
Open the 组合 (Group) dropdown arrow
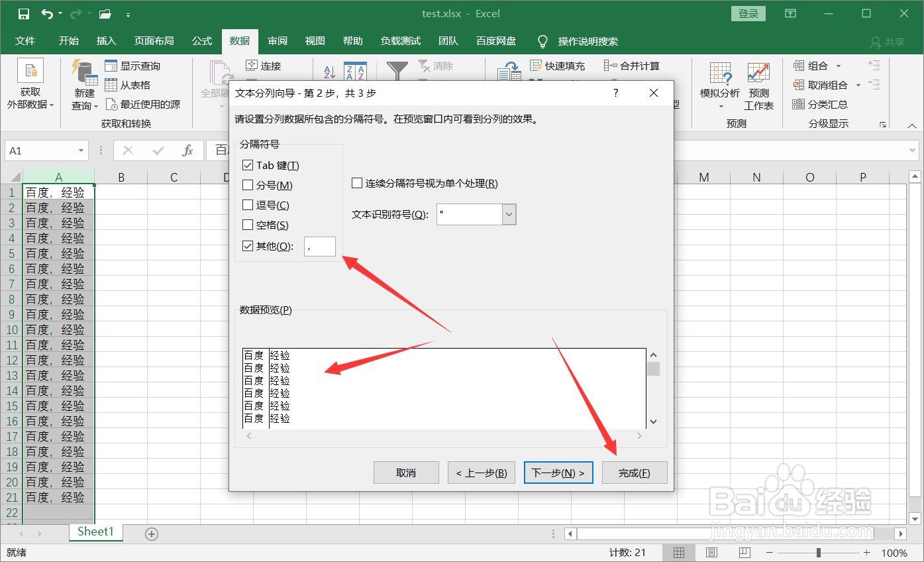click(x=837, y=66)
